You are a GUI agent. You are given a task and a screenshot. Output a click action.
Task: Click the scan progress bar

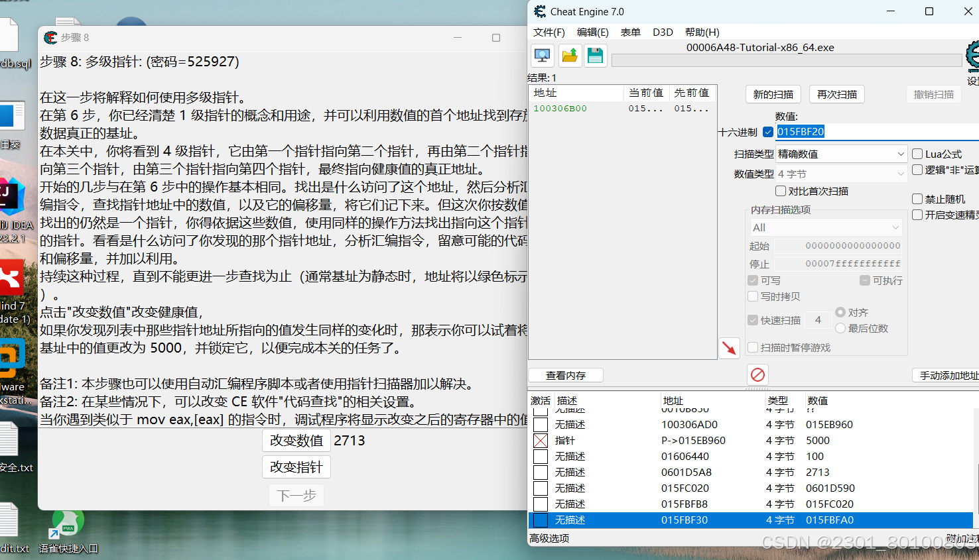tap(787, 60)
